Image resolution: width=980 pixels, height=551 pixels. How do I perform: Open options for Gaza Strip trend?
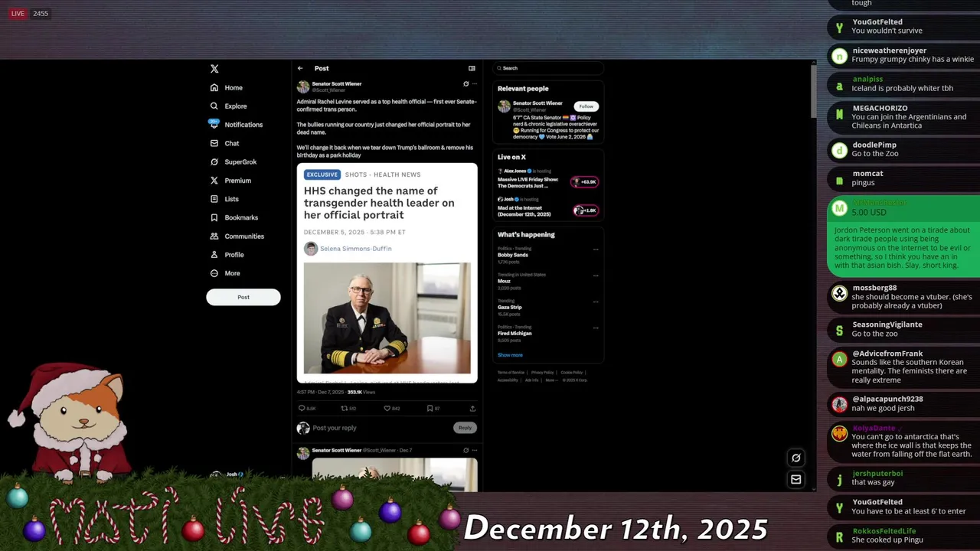coord(596,302)
